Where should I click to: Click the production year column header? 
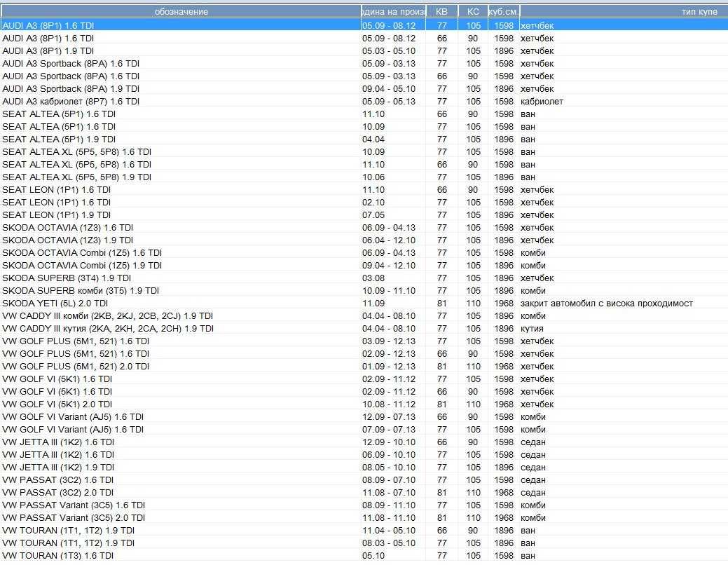click(x=393, y=12)
